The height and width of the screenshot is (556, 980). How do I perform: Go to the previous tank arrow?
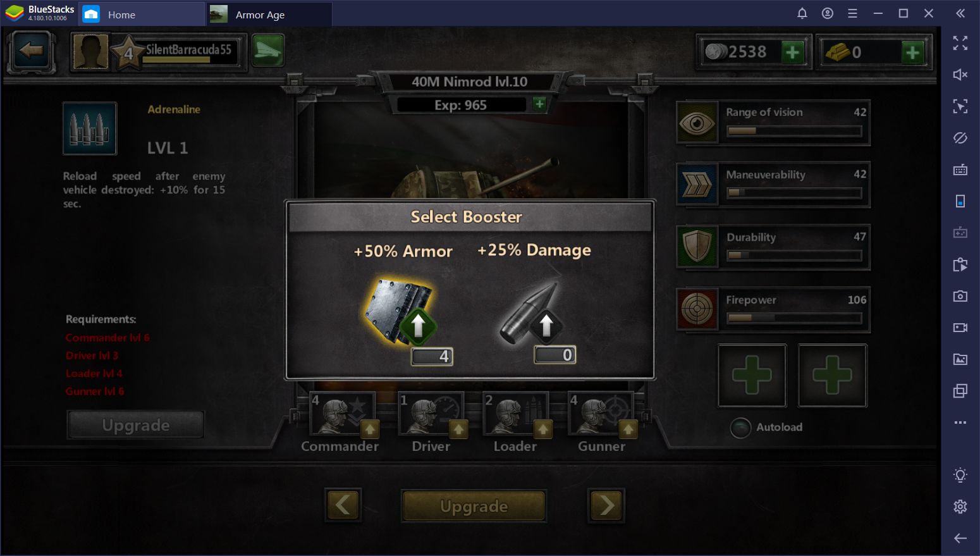coord(343,505)
